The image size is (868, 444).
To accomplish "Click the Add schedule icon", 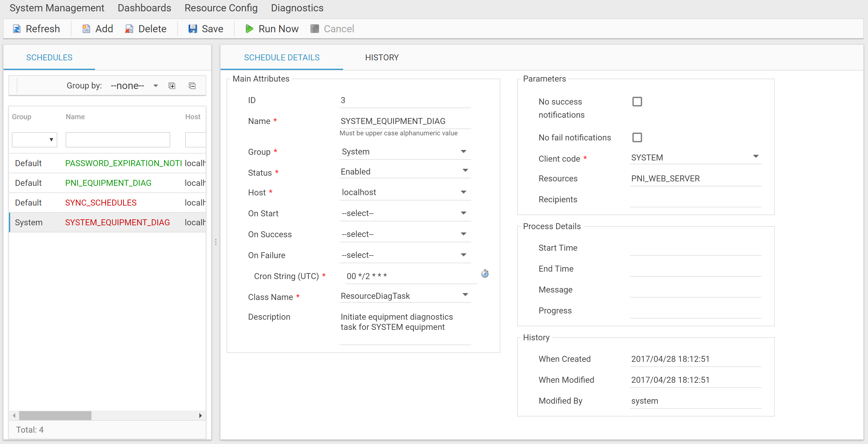I will pyautogui.click(x=86, y=29).
